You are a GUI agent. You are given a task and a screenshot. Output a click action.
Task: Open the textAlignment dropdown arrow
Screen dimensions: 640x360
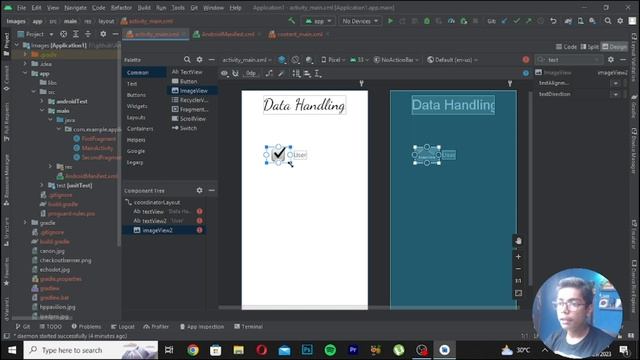point(616,83)
